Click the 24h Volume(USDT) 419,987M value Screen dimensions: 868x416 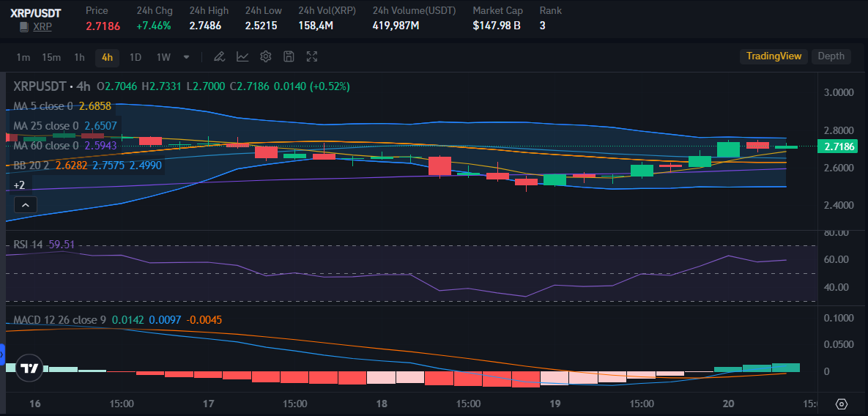[x=396, y=26]
